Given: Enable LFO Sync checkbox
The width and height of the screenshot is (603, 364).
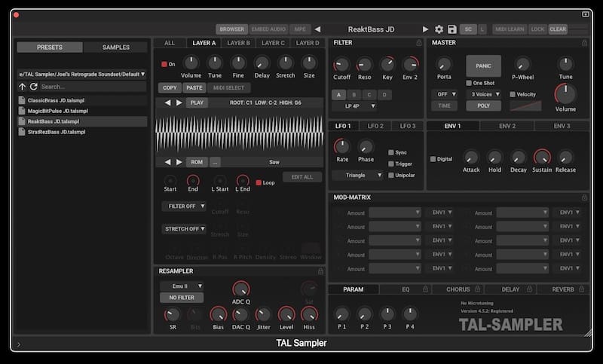Looking at the screenshot, I should [391, 152].
